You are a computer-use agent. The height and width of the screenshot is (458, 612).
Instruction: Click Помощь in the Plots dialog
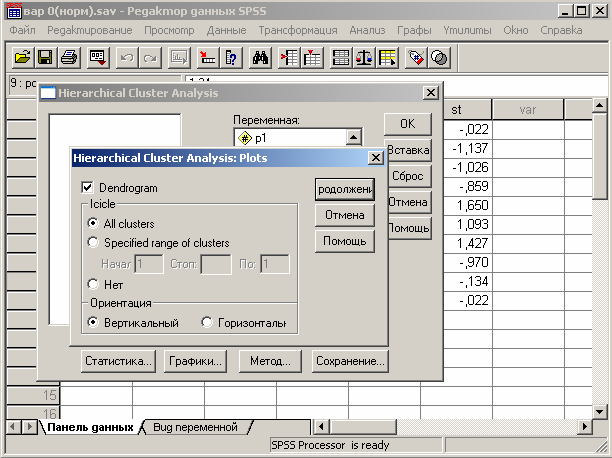[345, 241]
